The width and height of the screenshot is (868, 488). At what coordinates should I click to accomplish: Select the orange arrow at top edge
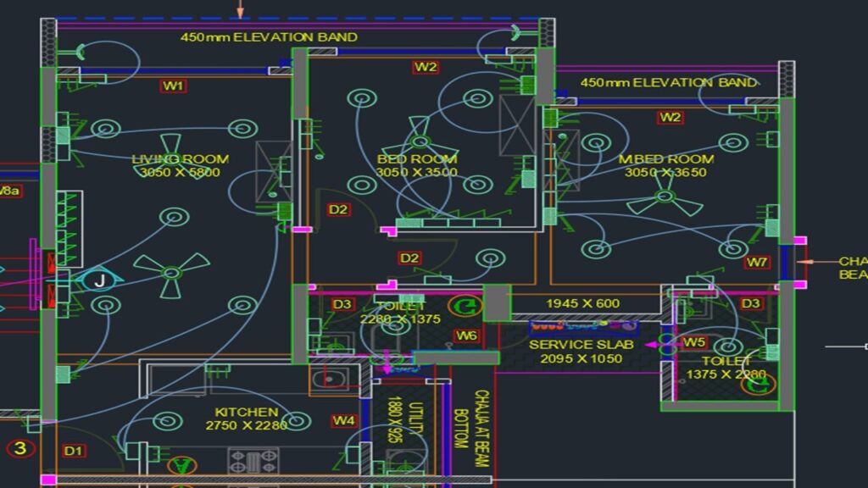click(x=240, y=8)
